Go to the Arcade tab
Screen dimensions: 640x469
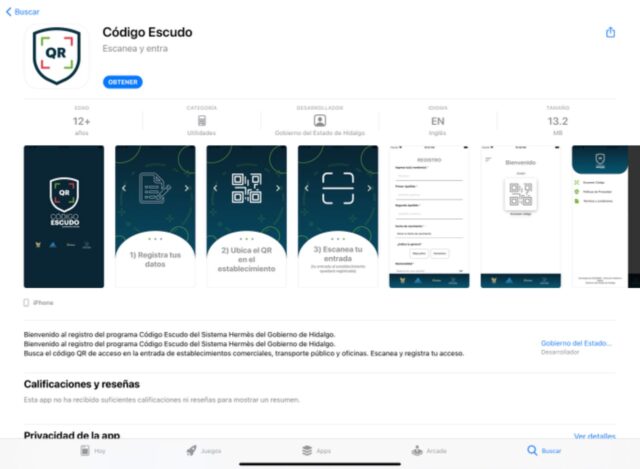(x=429, y=451)
